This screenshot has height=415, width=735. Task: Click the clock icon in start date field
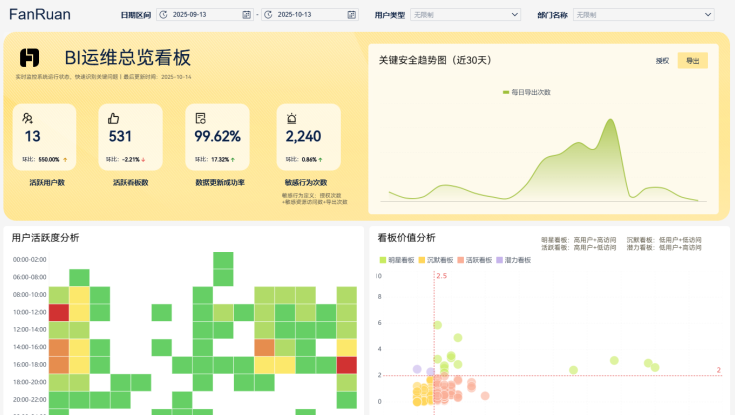click(164, 15)
